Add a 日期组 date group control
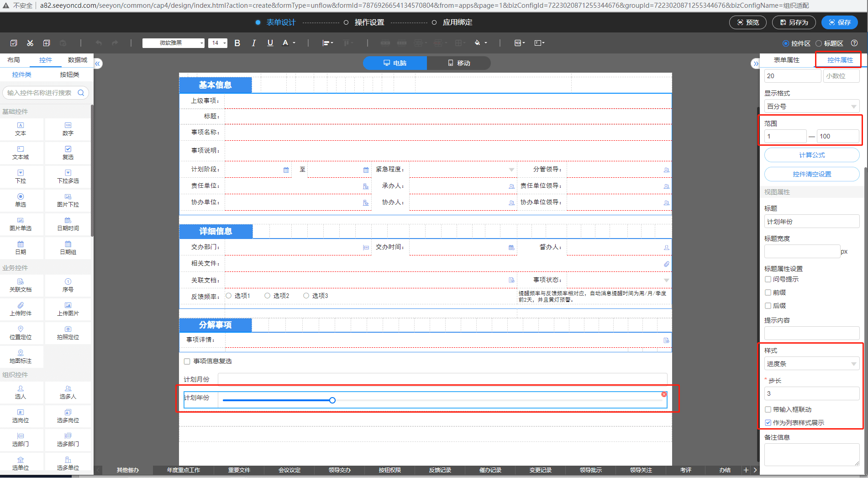This screenshot has width=868, height=478. 68,248
